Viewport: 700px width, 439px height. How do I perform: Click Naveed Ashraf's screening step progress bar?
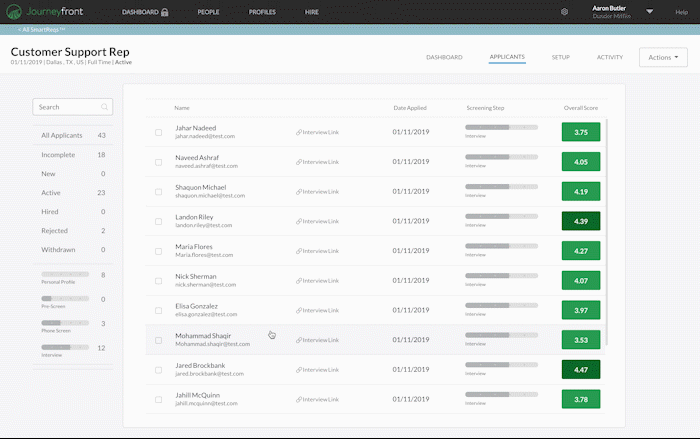[501, 157]
